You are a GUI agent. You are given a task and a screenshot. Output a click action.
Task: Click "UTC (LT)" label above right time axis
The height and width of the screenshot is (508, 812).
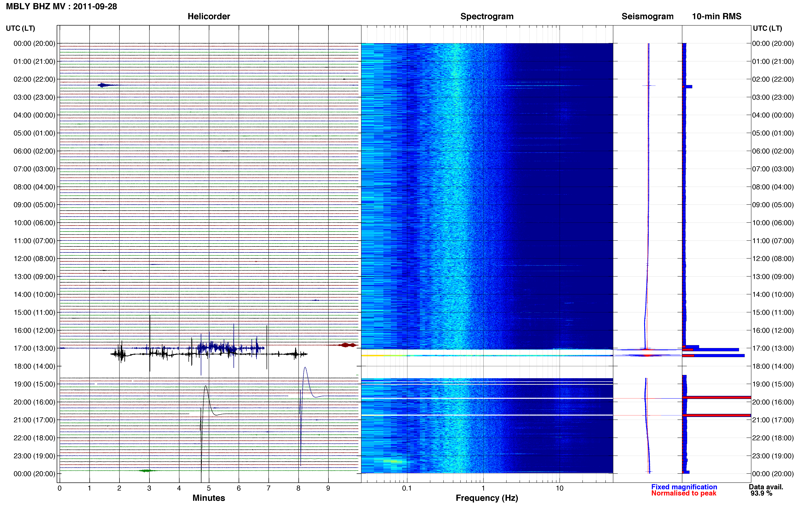(x=767, y=28)
